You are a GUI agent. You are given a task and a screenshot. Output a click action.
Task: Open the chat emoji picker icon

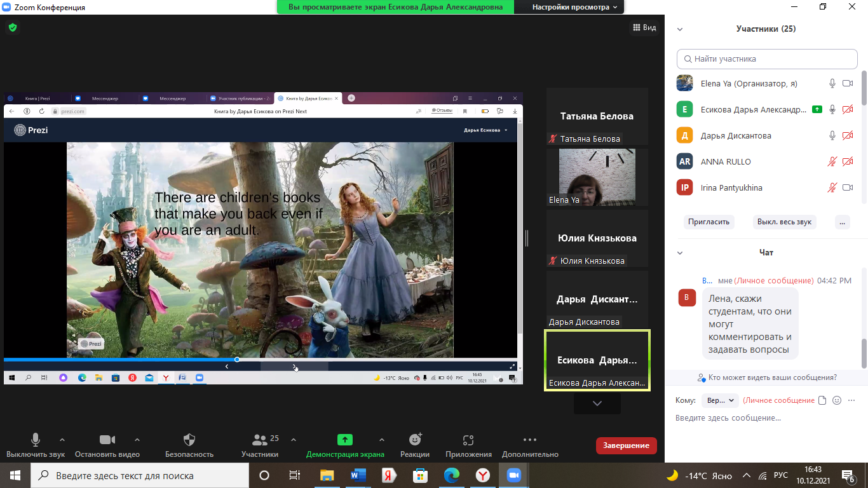click(x=837, y=400)
